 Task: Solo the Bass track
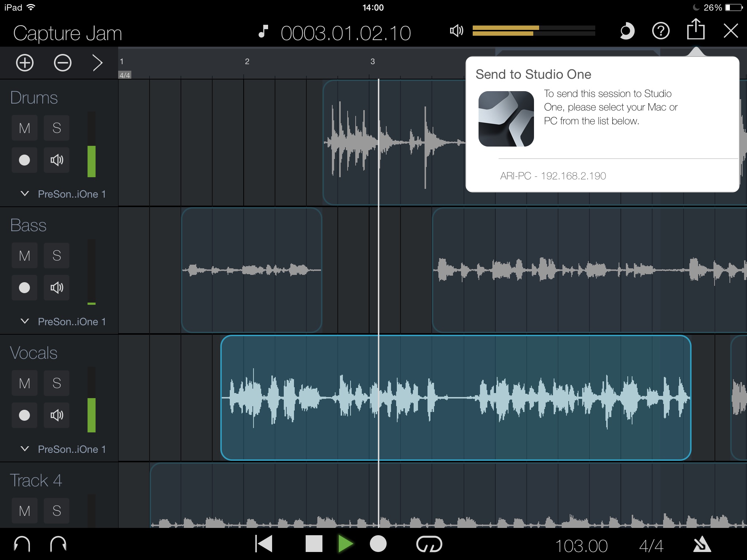pyautogui.click(x=57, y=256)
